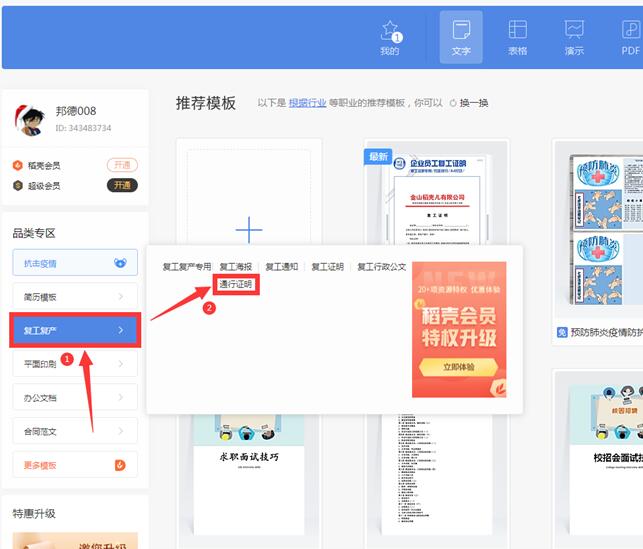Click the orange icon in 更多模板
The width and height of the screenshot is (643, 549).
coord(120,465)
